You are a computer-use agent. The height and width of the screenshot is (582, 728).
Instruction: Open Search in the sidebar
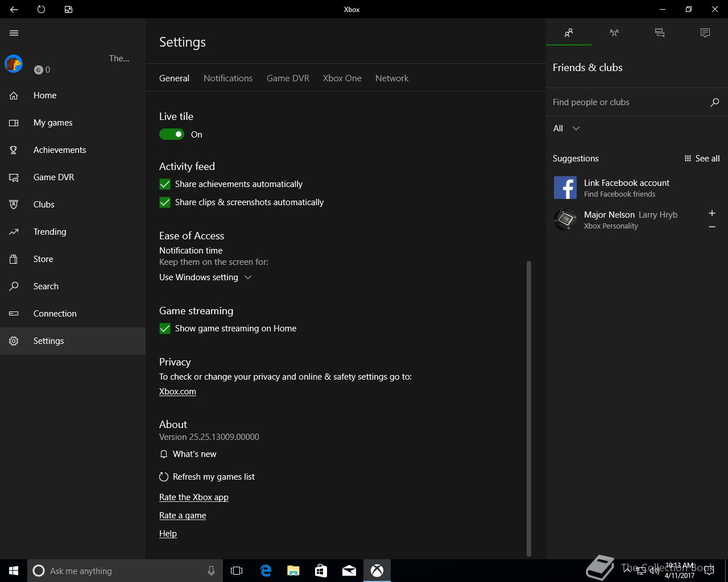point(73,286)
